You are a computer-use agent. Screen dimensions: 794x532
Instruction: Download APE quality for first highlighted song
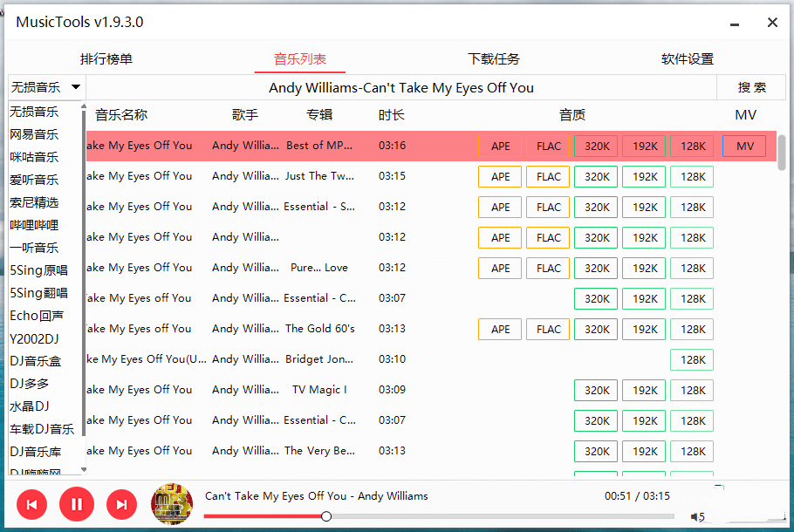[x=500, y=147]
